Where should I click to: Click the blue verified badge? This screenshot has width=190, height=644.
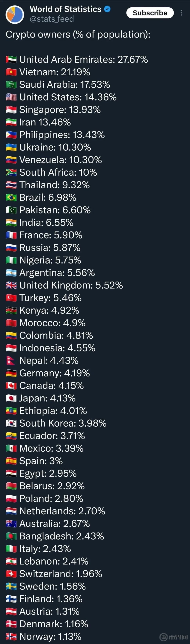click(x=107, y=9)
